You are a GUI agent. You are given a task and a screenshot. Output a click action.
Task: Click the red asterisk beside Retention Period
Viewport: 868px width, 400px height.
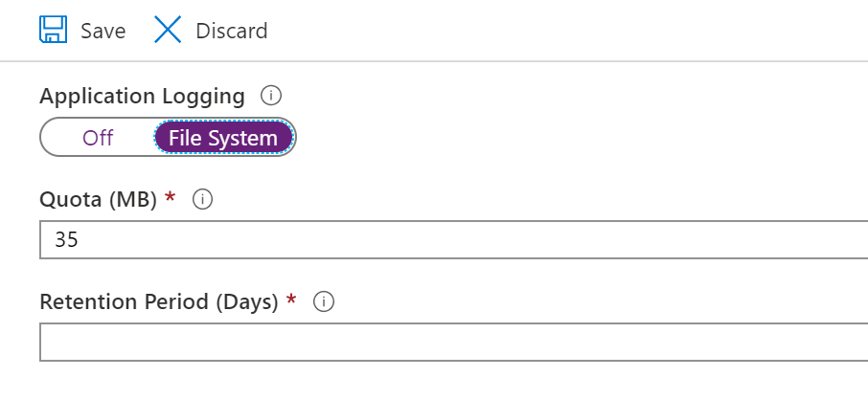291,300
